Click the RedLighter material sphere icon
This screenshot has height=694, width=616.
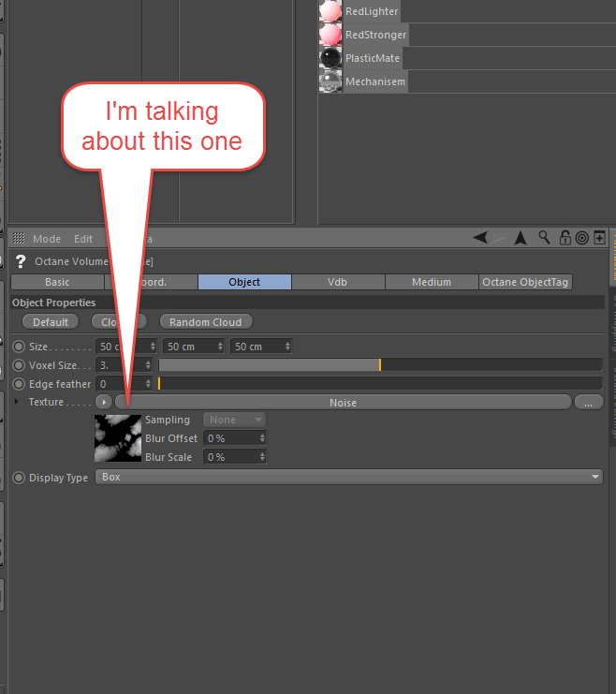coord(330,11)
